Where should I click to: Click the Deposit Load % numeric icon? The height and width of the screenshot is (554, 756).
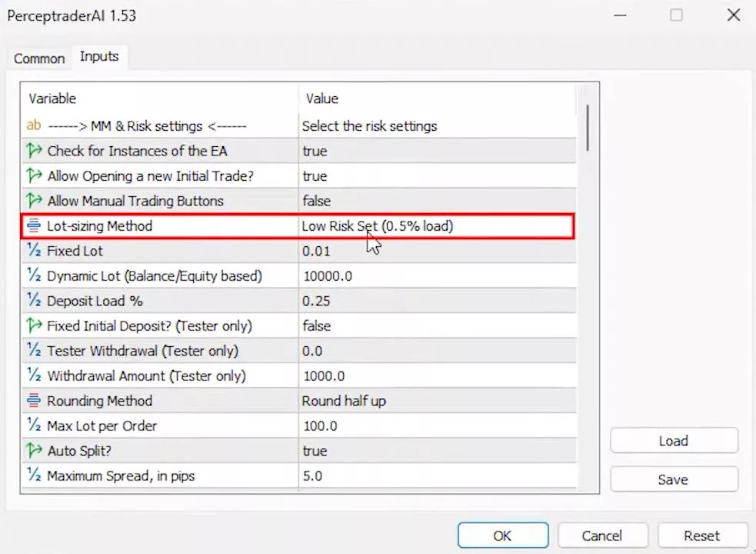pos(34,301)
